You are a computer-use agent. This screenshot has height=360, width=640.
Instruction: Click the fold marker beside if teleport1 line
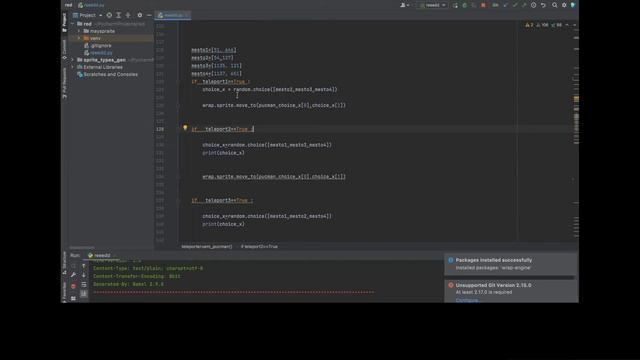(178, 82)
